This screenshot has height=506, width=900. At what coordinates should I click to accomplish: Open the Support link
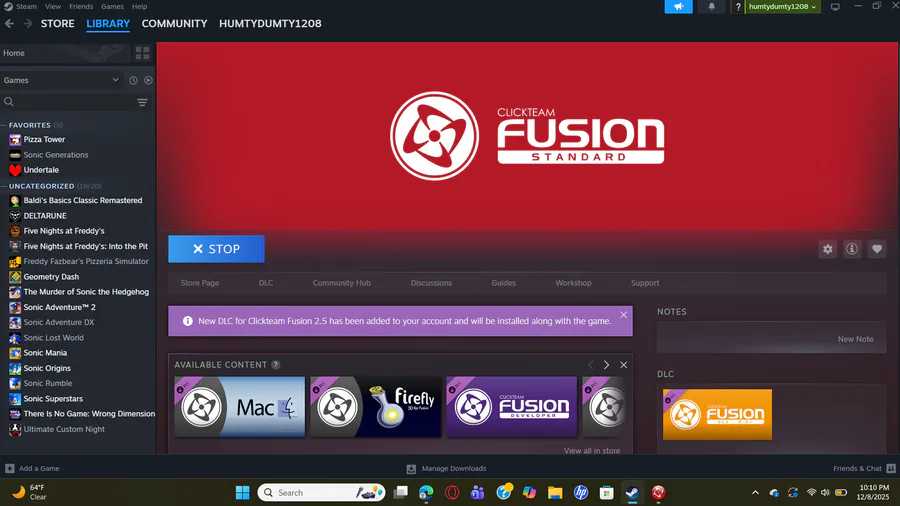click(x=645, y=283)
